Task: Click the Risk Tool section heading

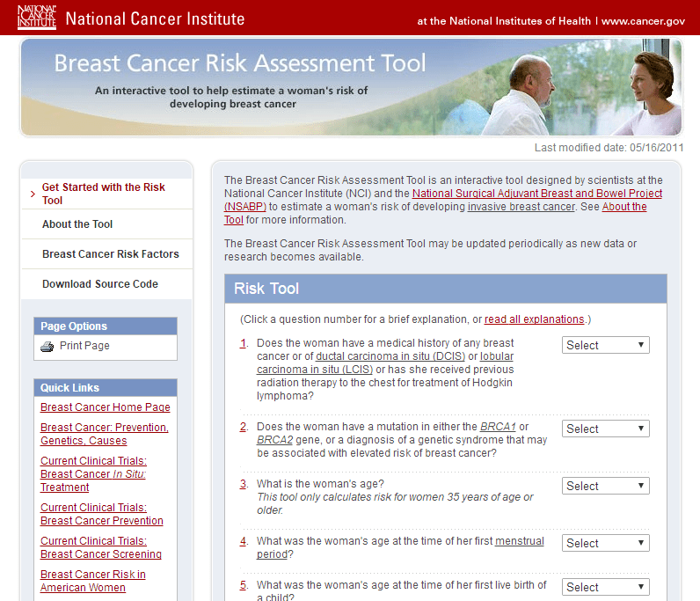Action: tap(266, 289)
